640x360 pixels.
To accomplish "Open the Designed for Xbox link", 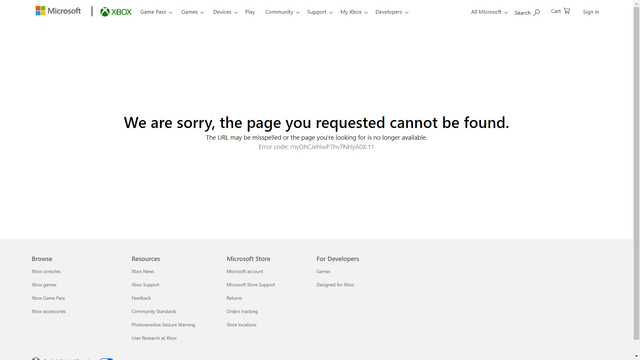I will [335, 285].
